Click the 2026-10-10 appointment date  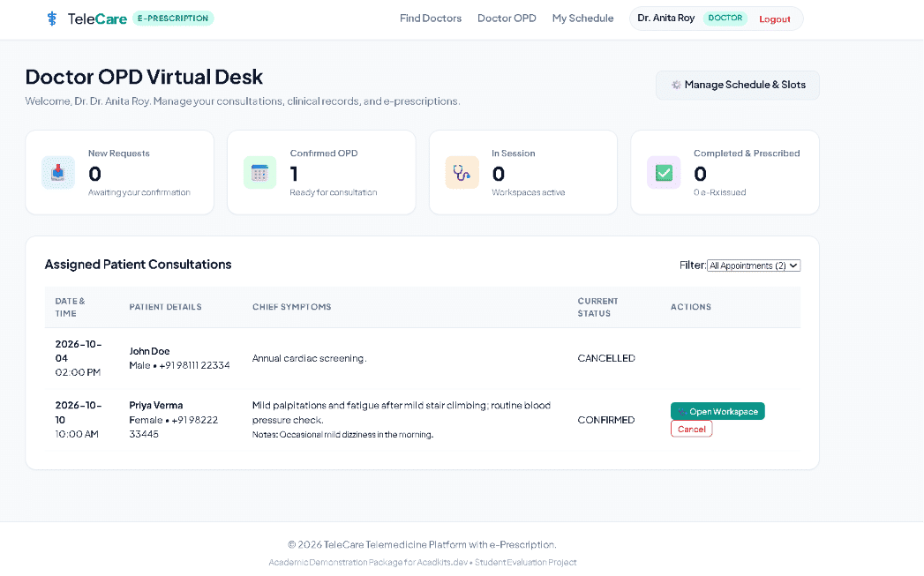click(x=79, y=412)
